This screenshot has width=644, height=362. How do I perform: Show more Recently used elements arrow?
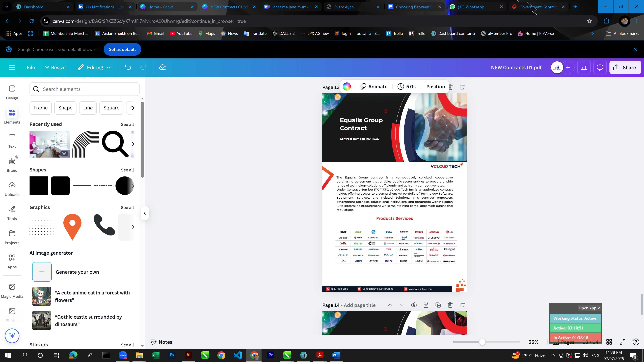pyautogui.click(x=133, y=144)
